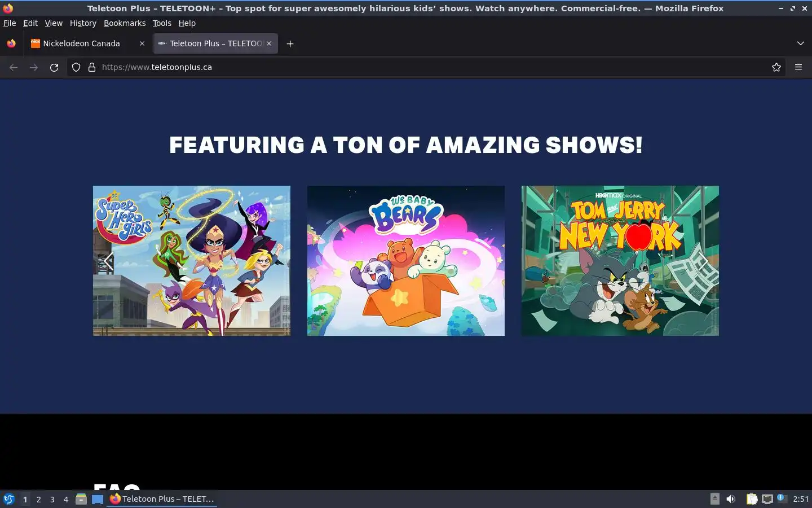Open the View menu
This screenshot has height=508, width=812.
coord(54,23)
